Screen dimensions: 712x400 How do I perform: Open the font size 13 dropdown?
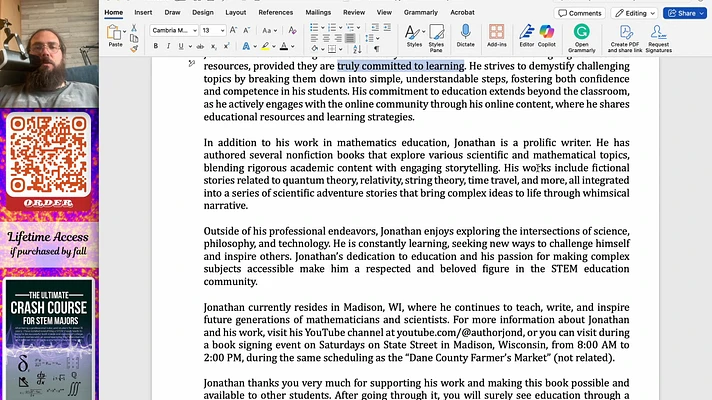pos(222,30)
